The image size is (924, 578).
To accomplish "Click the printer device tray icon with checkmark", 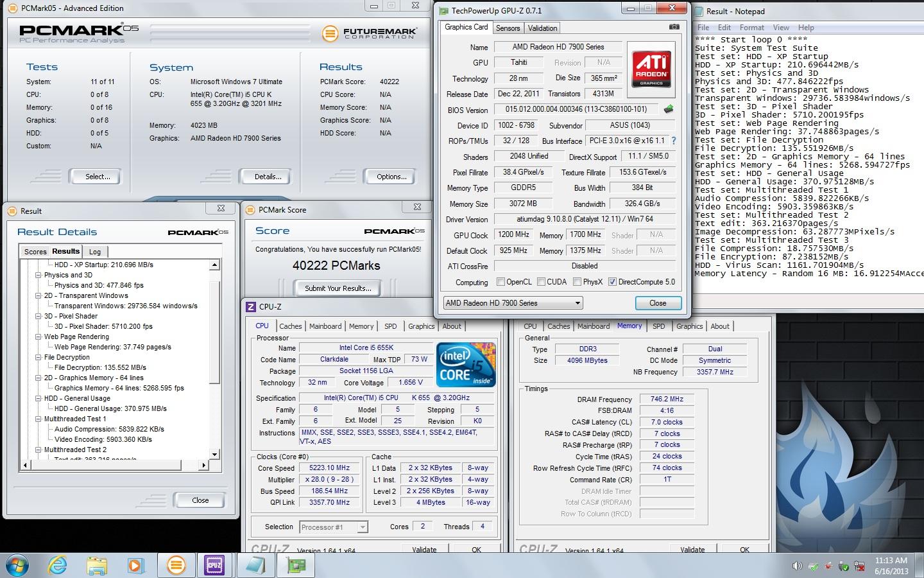I will point(812,566).
